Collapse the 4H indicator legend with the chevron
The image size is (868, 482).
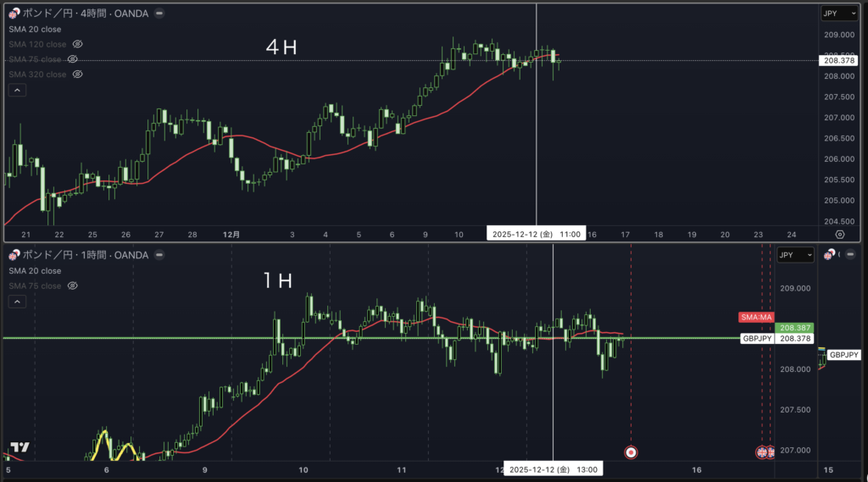point(15,90)
